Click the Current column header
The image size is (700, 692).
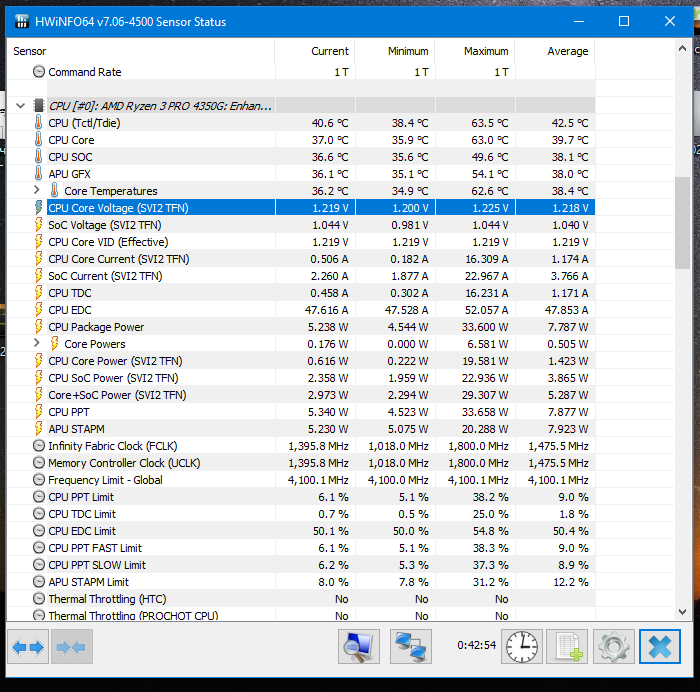click(x=315, y=51)
